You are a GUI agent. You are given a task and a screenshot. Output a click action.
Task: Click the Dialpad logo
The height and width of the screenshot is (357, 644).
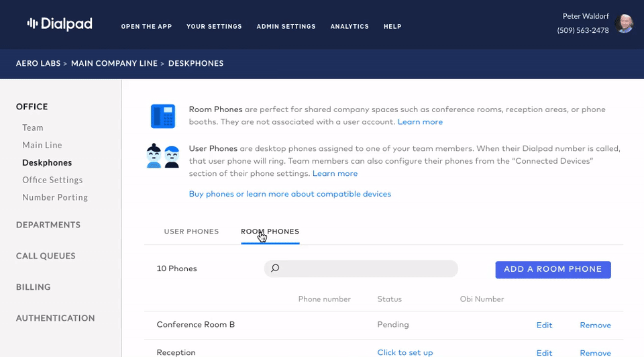tap(60, 24)
